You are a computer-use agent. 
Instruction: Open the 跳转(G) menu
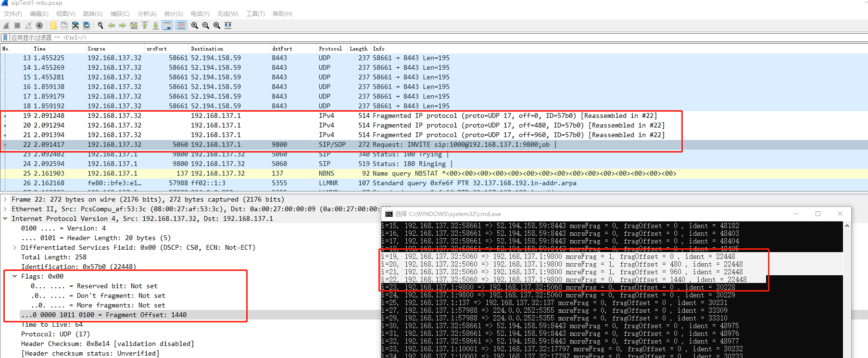(93, 14)
